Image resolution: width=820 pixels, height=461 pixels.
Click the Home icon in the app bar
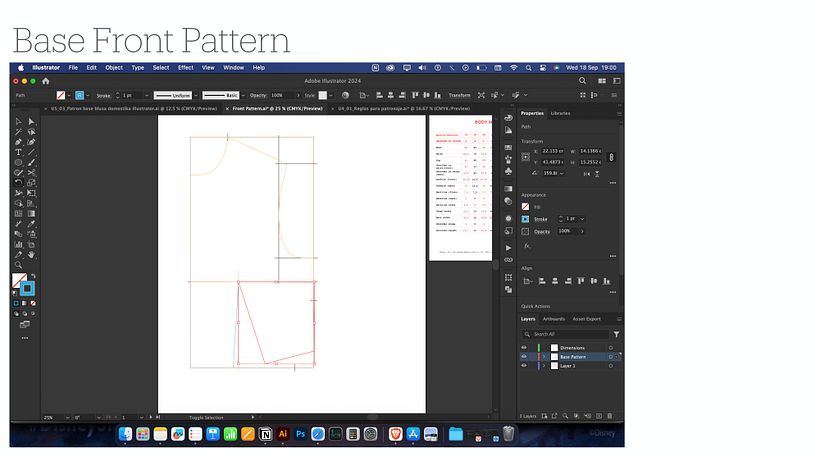click(45, 81)
